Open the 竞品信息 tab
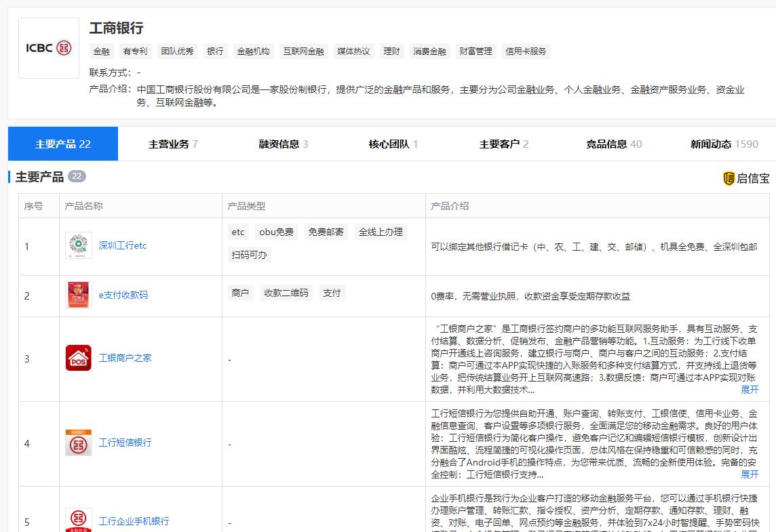The image size is (776, 532). [614, 144]
